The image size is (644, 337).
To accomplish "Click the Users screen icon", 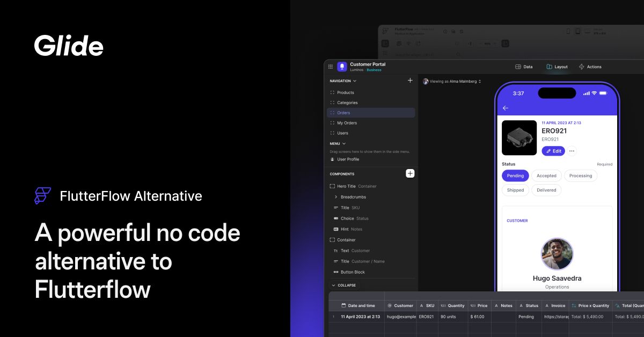I will point(332,133).
